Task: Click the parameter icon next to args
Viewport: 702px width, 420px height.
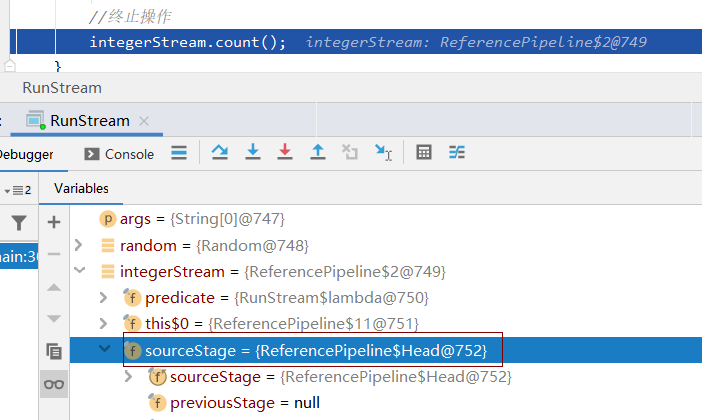Action: [x=107, y=219]
